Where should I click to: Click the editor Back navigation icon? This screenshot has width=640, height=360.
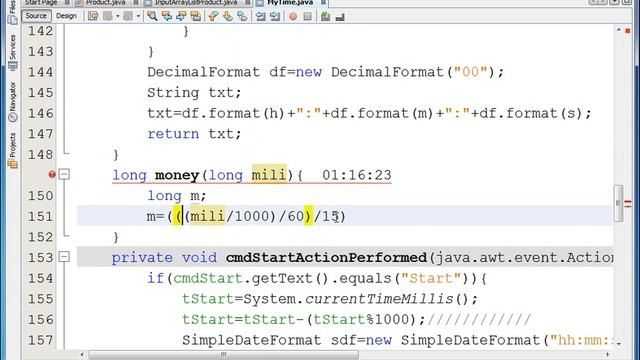coord(107,16)
